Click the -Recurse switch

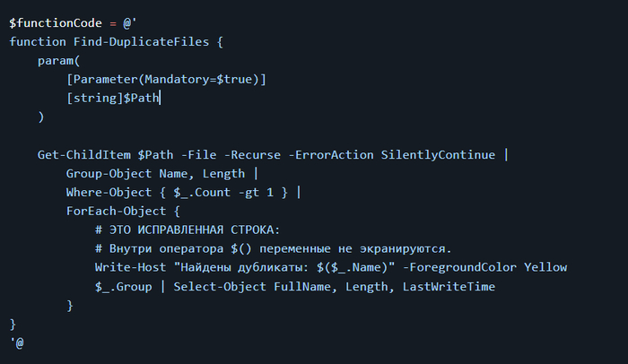pos(250,155)
